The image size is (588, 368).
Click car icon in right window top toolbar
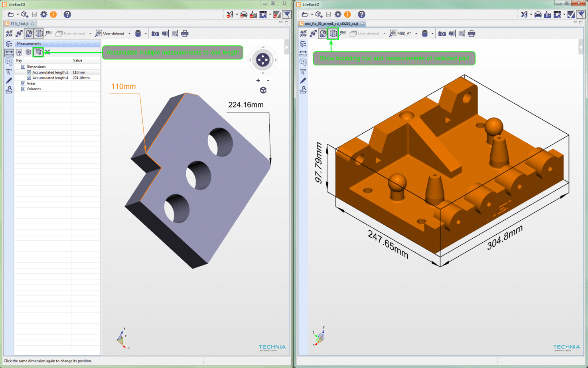click(x=538, y=14)
